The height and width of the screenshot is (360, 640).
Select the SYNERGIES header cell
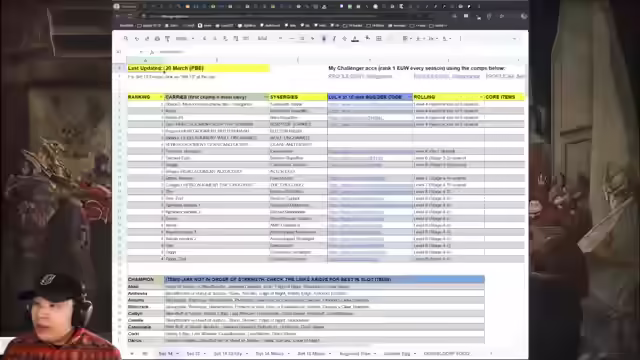pos(298,97)
